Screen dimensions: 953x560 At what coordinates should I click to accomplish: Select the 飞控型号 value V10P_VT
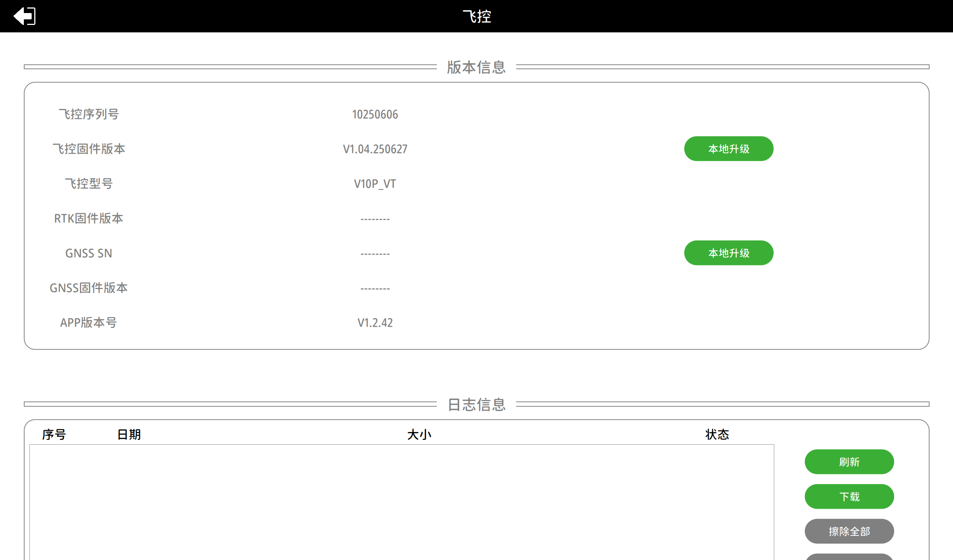pyautogui.click(x=375, y=184)
